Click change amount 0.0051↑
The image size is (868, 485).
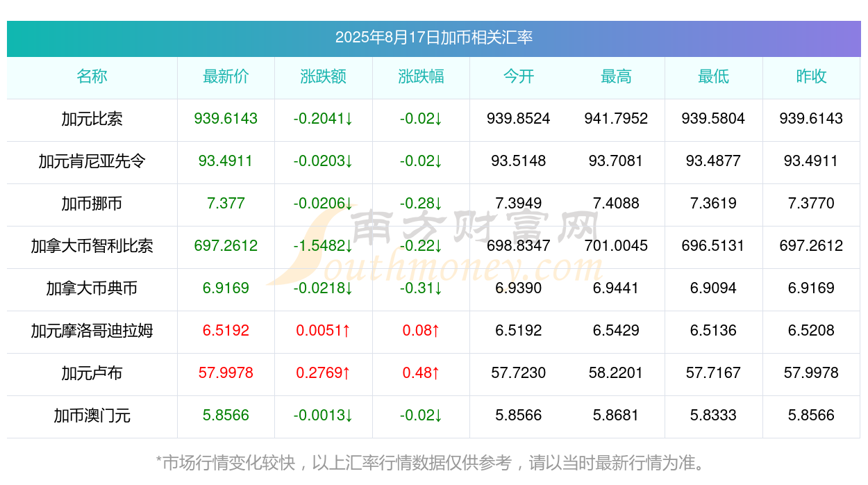324,331
